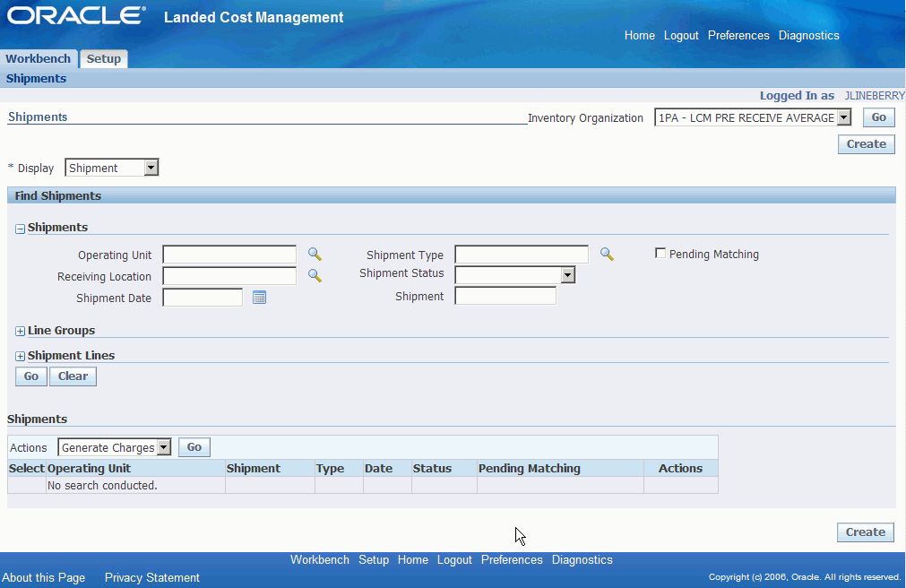The width and height of the screenshot is (906, 588).
Task: Click the Oracle logo
Action: click(x=76, y=15)
